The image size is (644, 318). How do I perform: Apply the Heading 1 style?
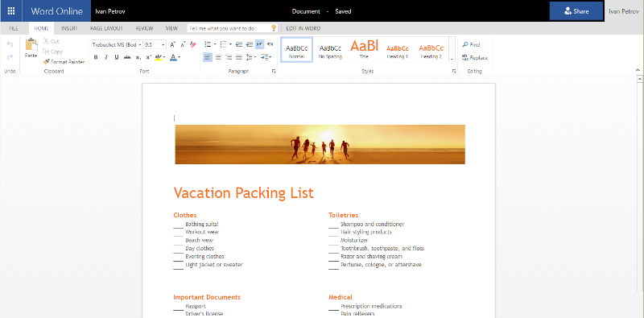pyautogui.click(x=397, y=50)
